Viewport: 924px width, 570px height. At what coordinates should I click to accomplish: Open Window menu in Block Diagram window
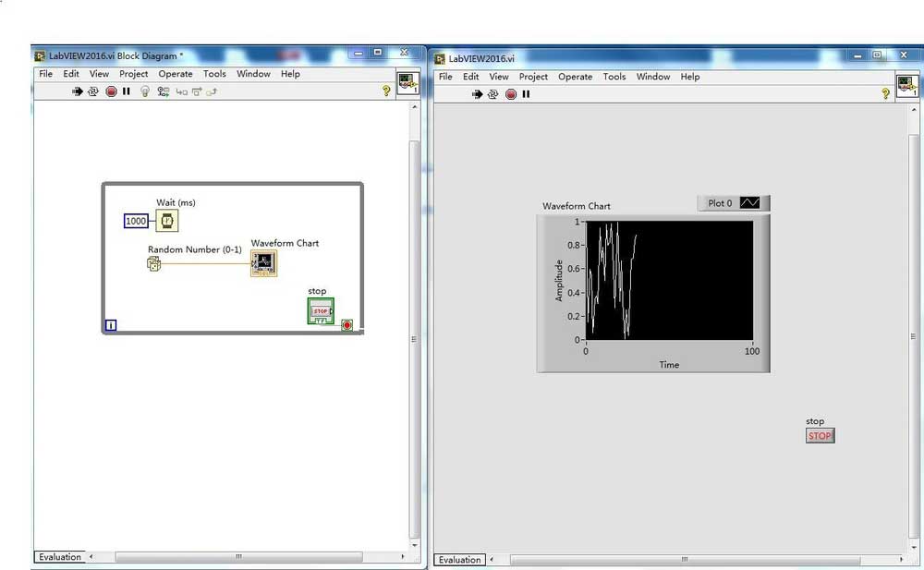click(x=253, y=74)
